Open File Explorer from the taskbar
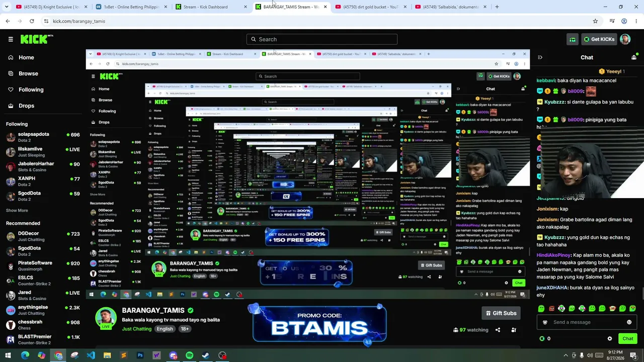The width and height of the screenshot is (644, 362). tap(107, 355)
